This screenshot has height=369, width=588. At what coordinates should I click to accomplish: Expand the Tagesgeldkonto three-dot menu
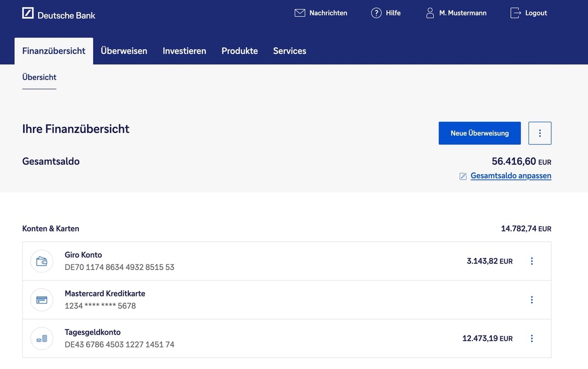point(532,339)
